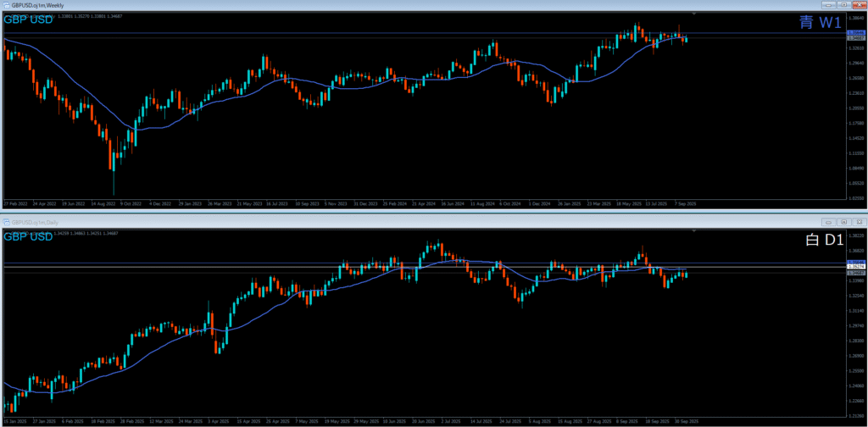
Task: Click the GBPUSD Daily window title bar
Action: (x=339, y=222)
